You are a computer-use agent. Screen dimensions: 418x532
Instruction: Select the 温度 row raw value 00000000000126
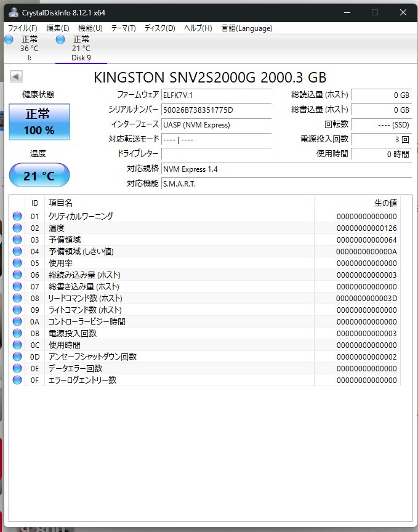point(366,228)
